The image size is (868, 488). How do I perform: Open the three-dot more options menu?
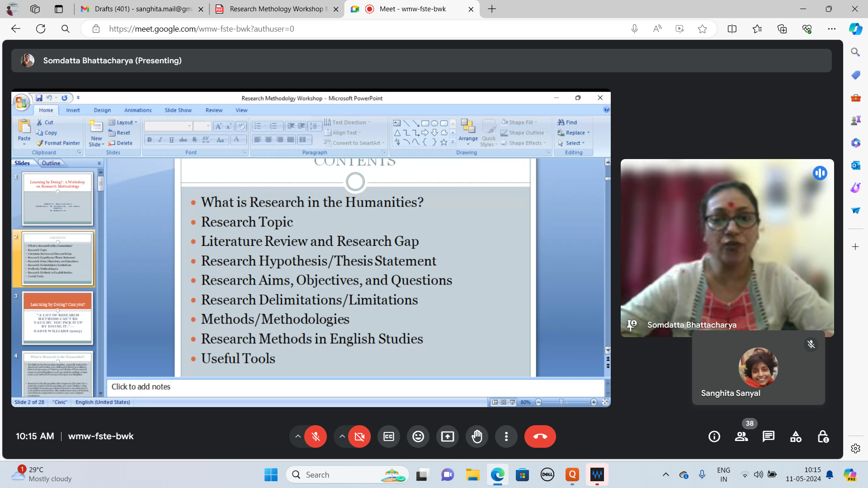[x=506, y=436]
